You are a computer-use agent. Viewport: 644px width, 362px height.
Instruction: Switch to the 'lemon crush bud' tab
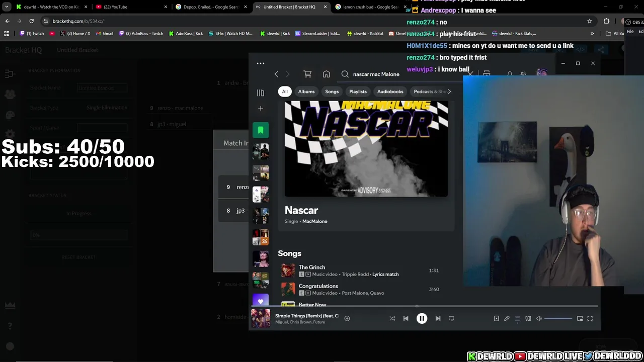point(370,7)
